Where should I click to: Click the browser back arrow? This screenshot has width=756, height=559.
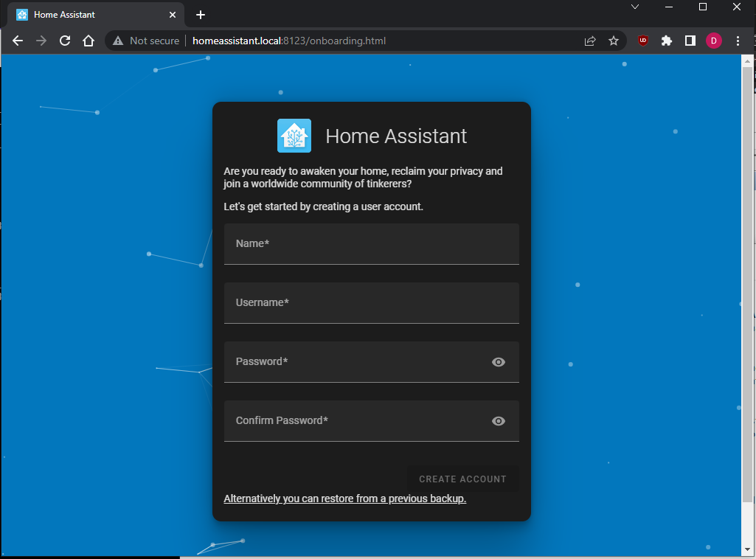18,41
